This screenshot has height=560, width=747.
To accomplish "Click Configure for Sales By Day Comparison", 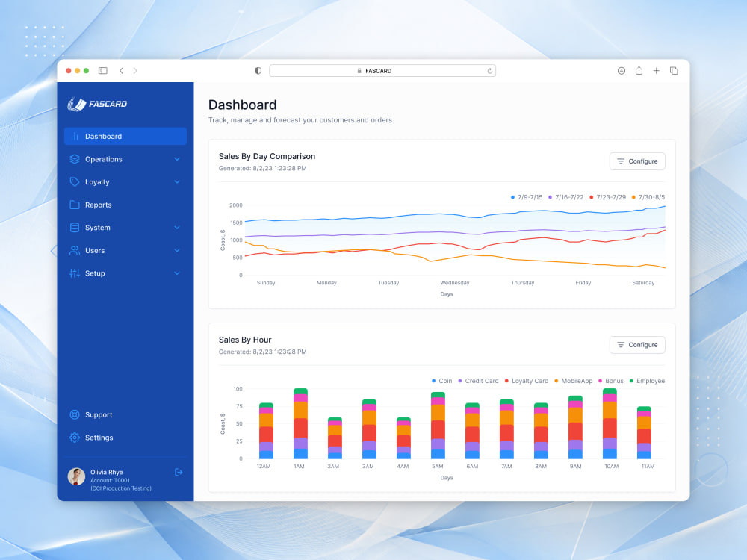I will (x=637, y=161).
